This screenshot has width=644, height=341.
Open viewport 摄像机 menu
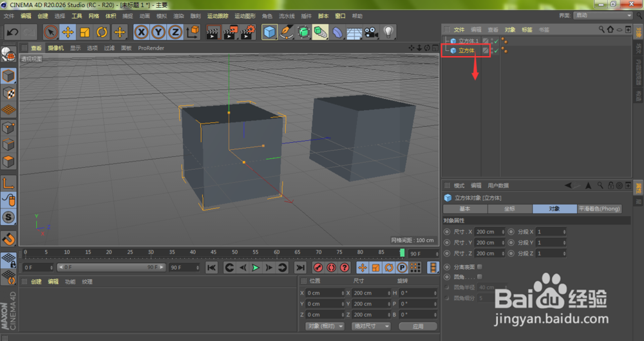[55, 48]
